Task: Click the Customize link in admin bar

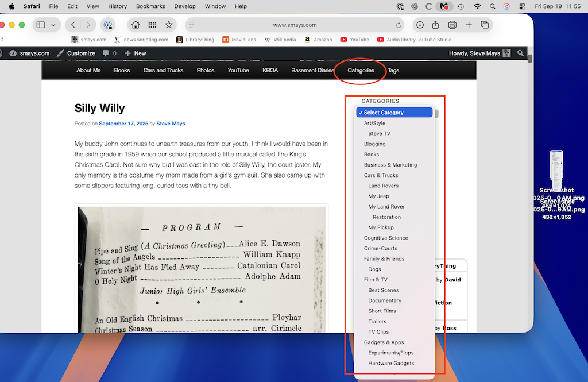Action: pyautogui.click(x=80, y=53)
